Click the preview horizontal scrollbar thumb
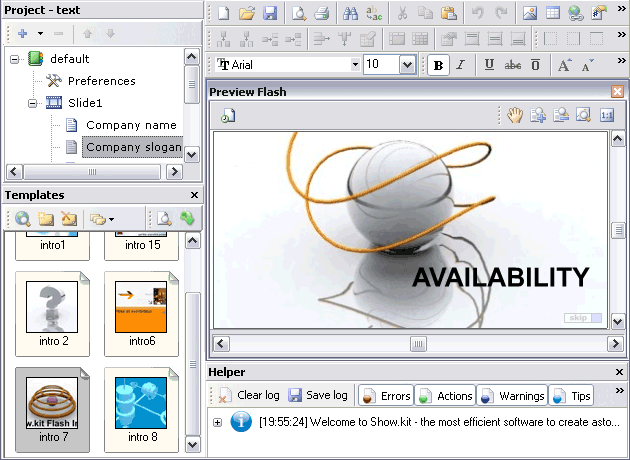This screenshot has width=630, height=460. click(x=418, y=344)
